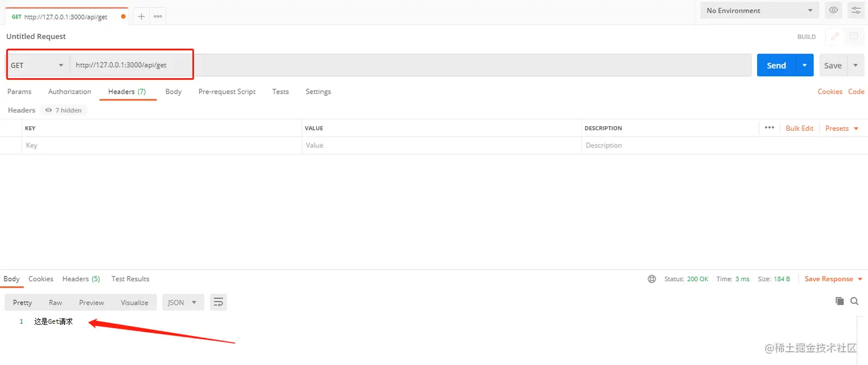This screenshot has height=365, width=868.
Task: Click the 3 ms response time
Action: tap(742, 279)
